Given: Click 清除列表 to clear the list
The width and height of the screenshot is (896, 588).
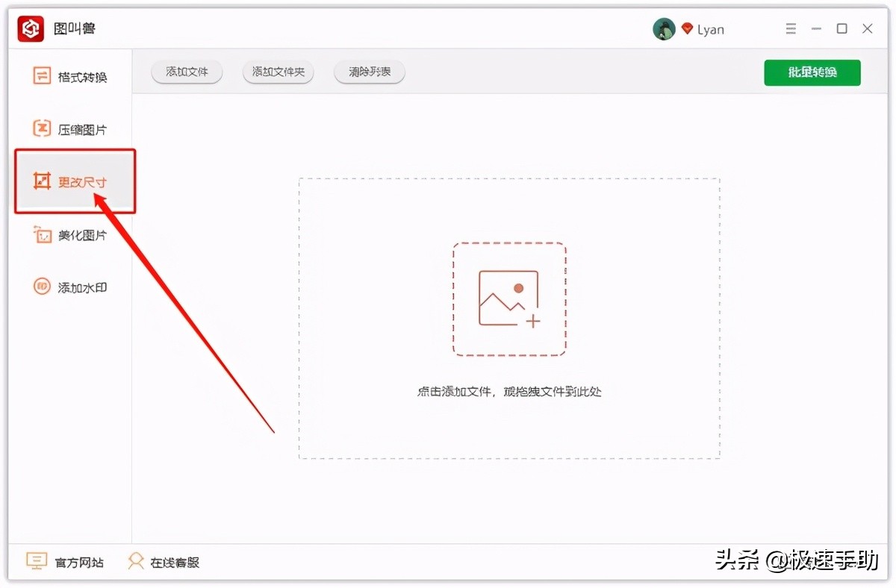Looking at the screenshot, I should click(369, 72).
